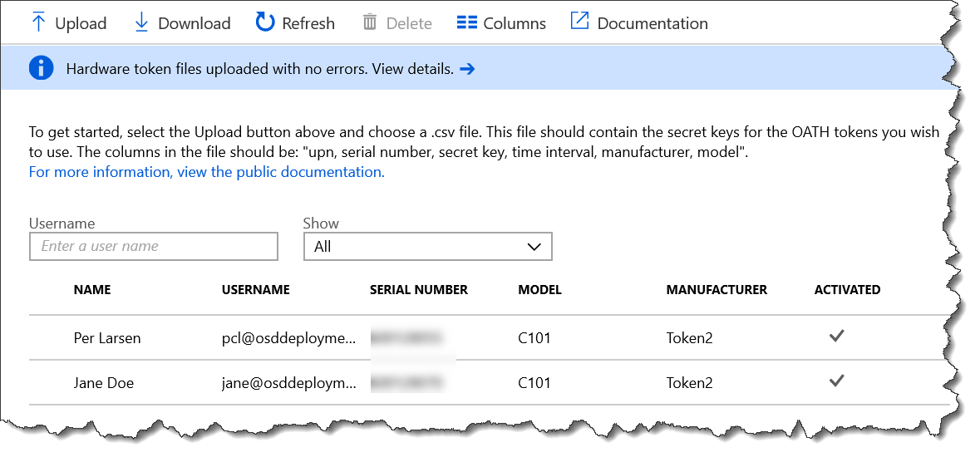980x457 pixels.
Task: Sort by the Serial Number column header
Action: 419,290
